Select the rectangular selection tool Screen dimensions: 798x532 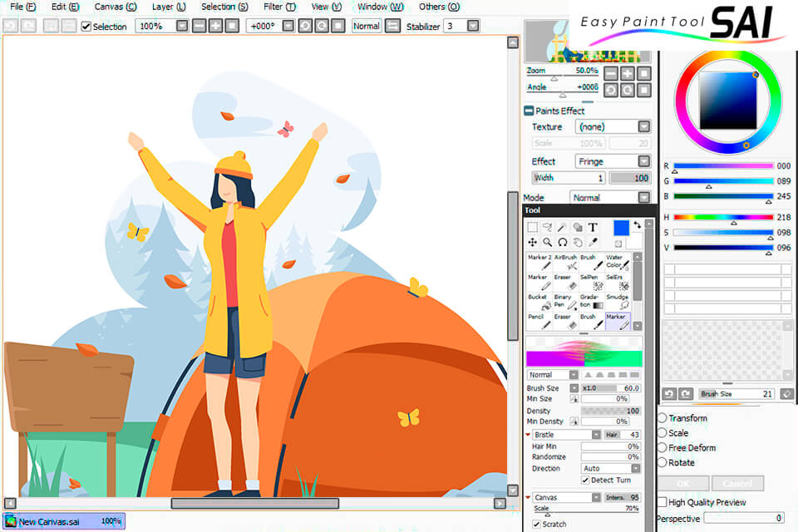click(532, 227)
